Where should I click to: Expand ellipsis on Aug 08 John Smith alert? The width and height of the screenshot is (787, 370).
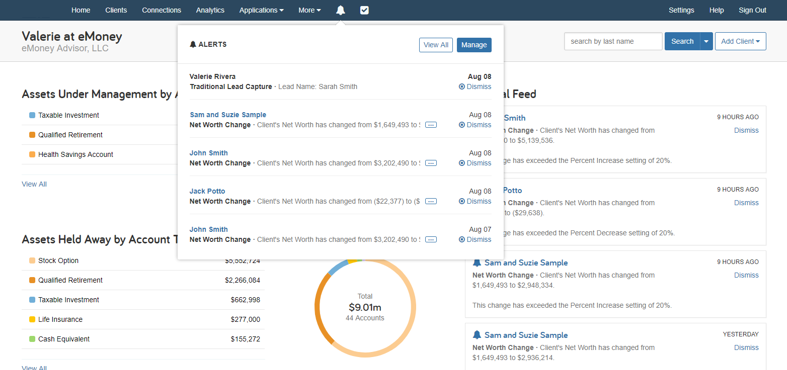431,163
